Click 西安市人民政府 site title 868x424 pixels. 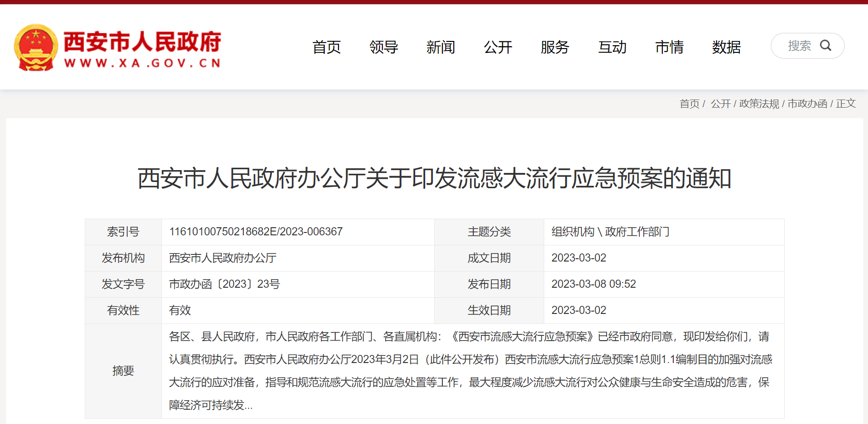click(142, 41)
